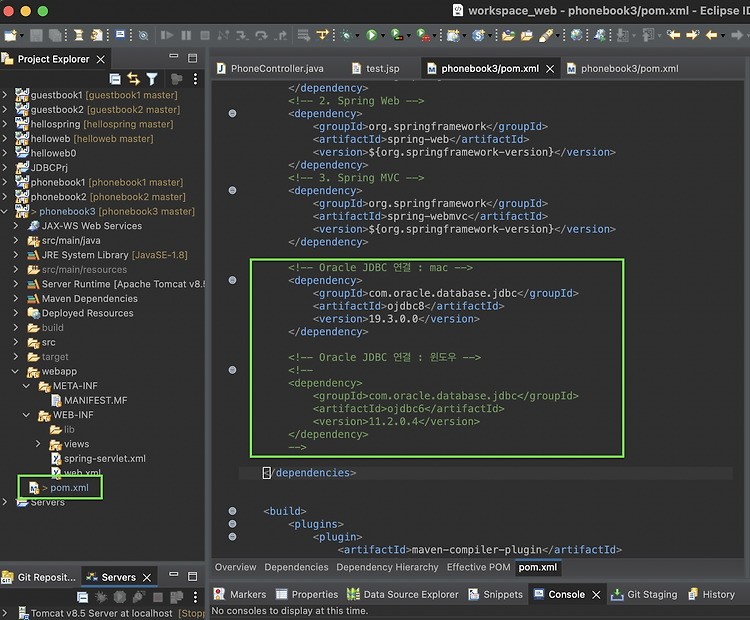The image size is (750, 620).
Task: Expand the Maven Dependencies node
Action: pos(17,299)
